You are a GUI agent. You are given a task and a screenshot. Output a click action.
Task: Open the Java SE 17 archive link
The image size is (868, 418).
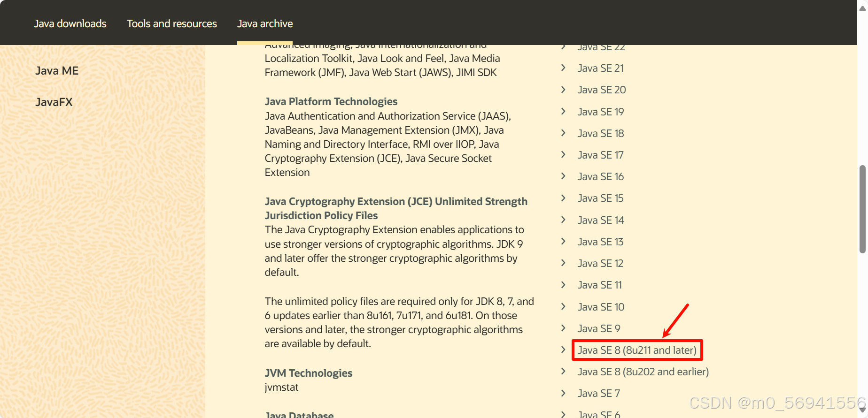[x=601, y=155]
